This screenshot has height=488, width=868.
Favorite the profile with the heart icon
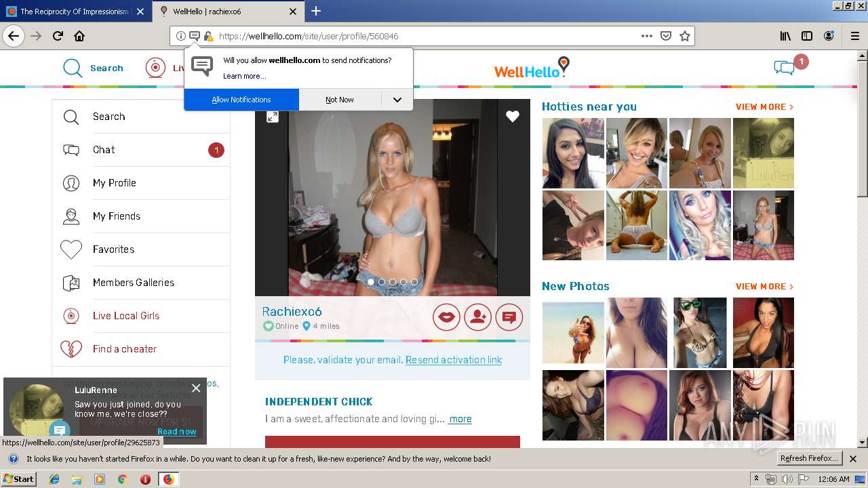click(513, 117)
